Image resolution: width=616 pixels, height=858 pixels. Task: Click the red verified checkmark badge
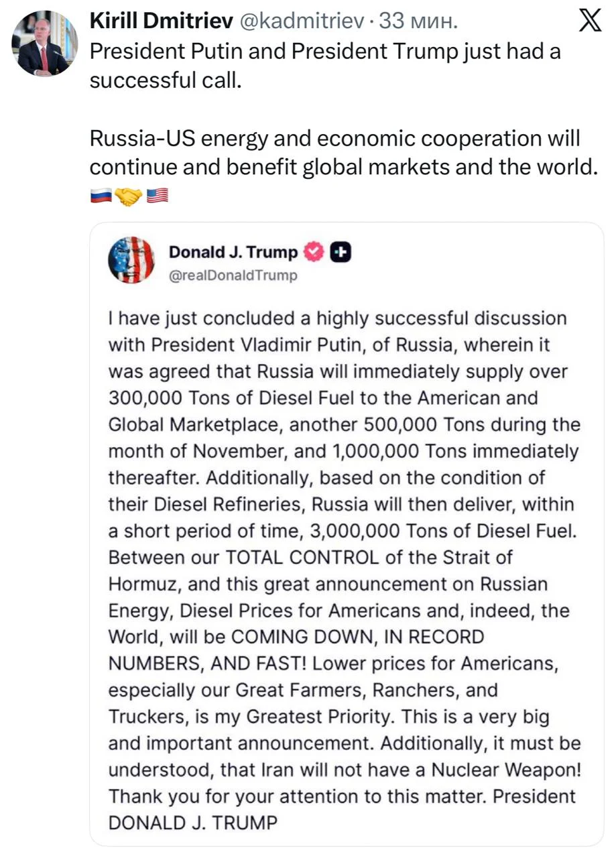pos(315,252)
